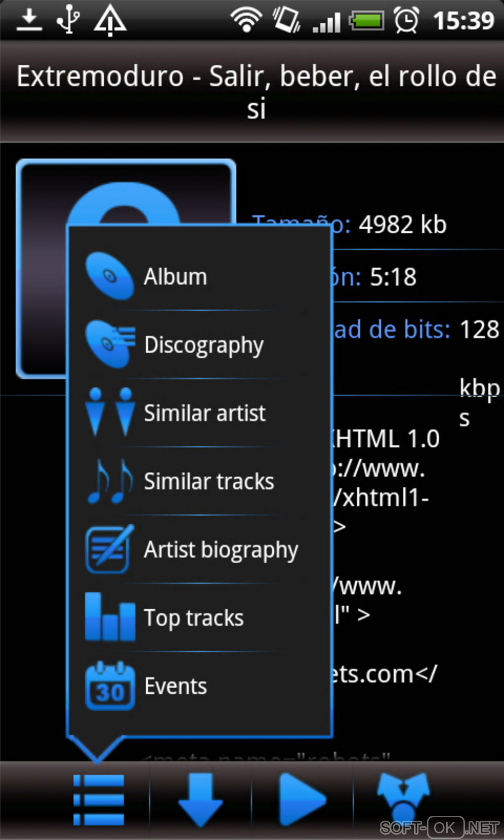The width and height of the screenshot is (504, 840).
Task: Tap the phone vibrate mode icon
Action: click(286, 20)
